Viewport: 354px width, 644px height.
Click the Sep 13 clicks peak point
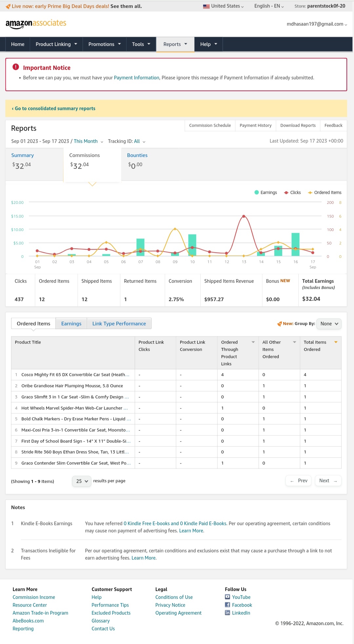point(244,216)
